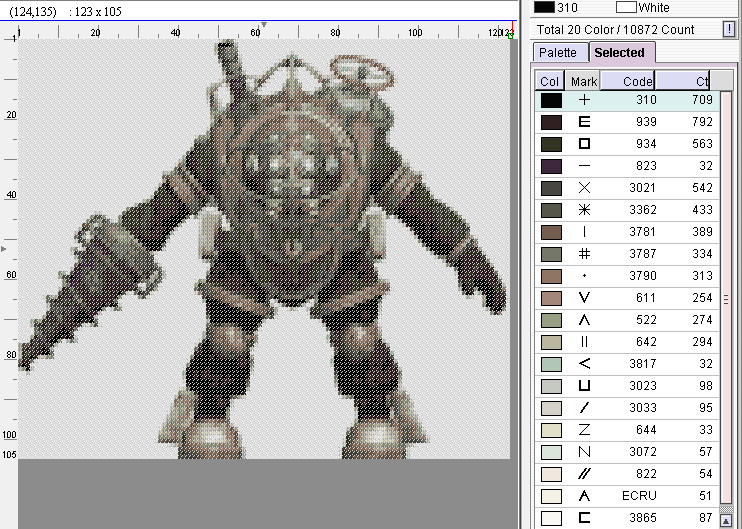Click the dot mark symbol for 3790
The width and height of the screenshot is (742, 529).
(584, 276)
